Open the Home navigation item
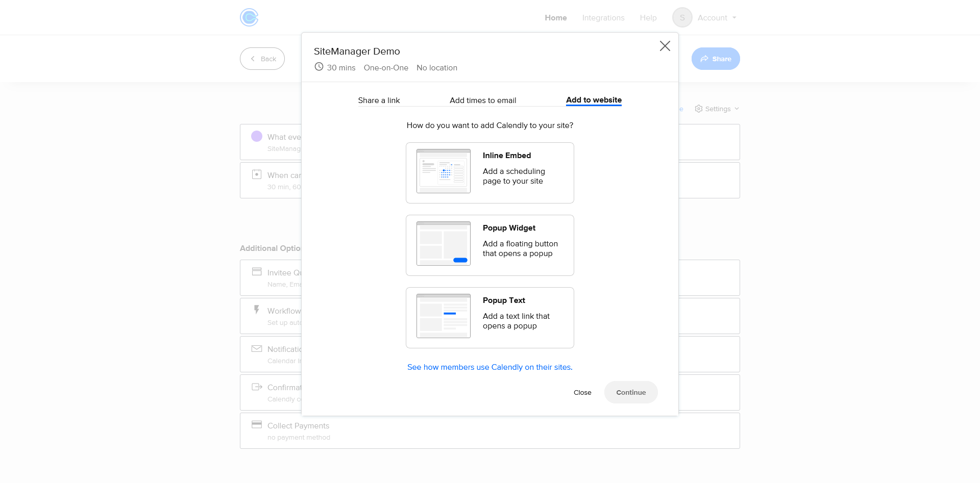The image size is (980, 483). (x=556, y=18)
